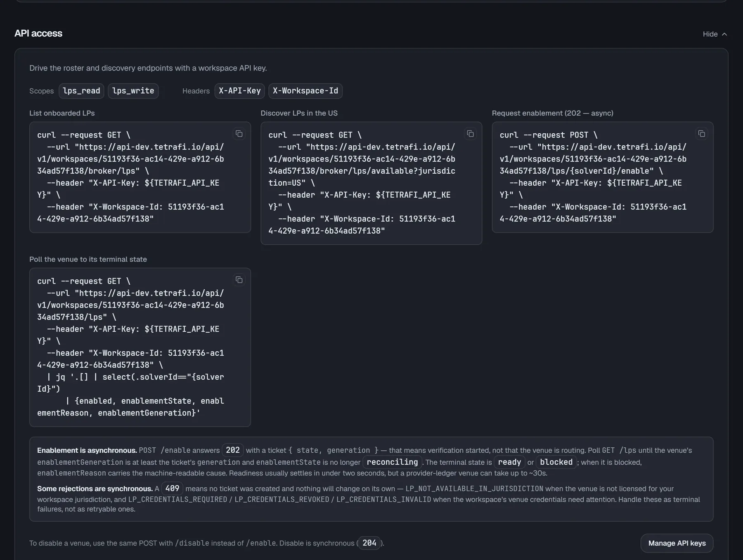This screenshot has width=743, height=560.
Task: Click the "Some rejections are synchronous." bold text
Action: pos(95,489)
